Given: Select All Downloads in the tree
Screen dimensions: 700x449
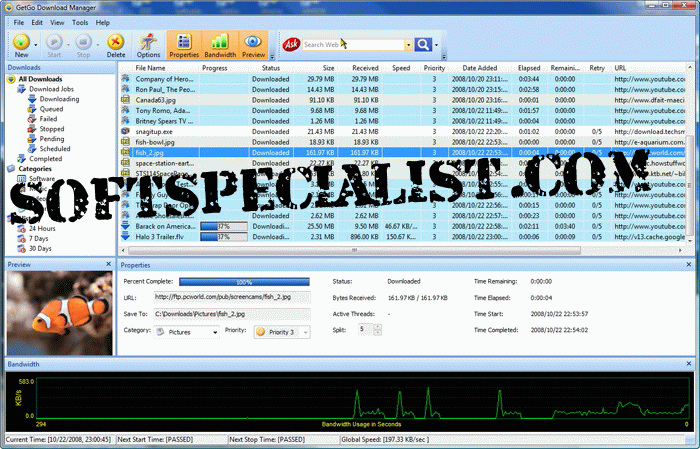Looking at the screenshot, I should 40,79.
